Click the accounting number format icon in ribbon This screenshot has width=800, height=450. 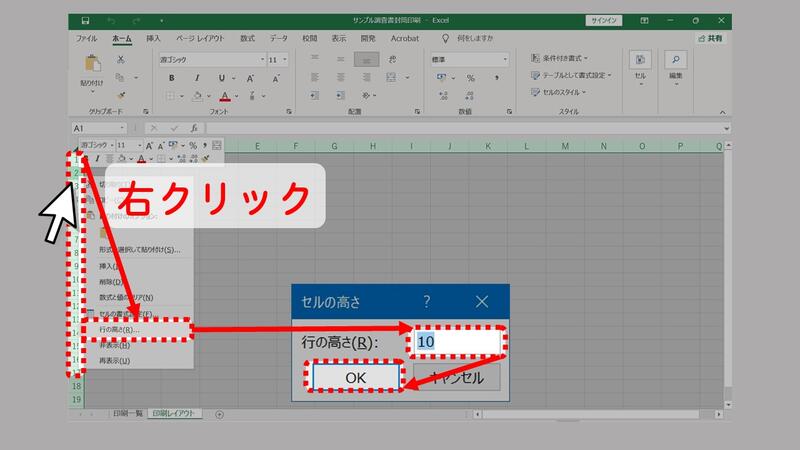[441, 78]
